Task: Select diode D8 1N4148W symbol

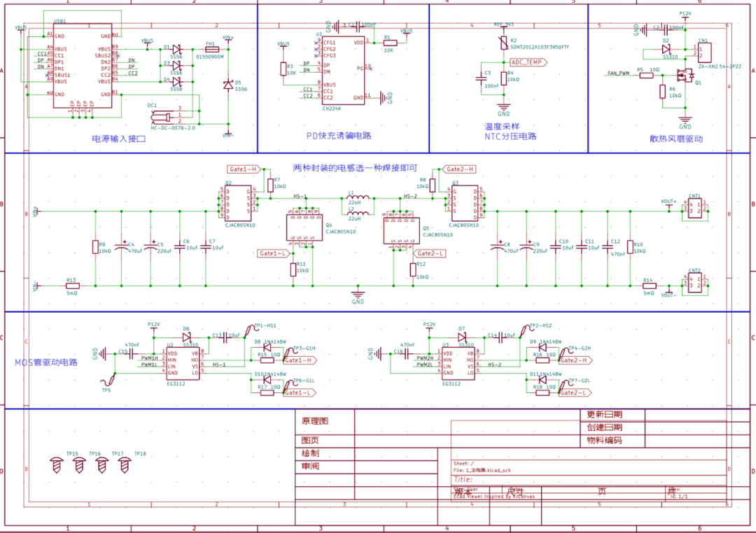Action: click(267, 347)
